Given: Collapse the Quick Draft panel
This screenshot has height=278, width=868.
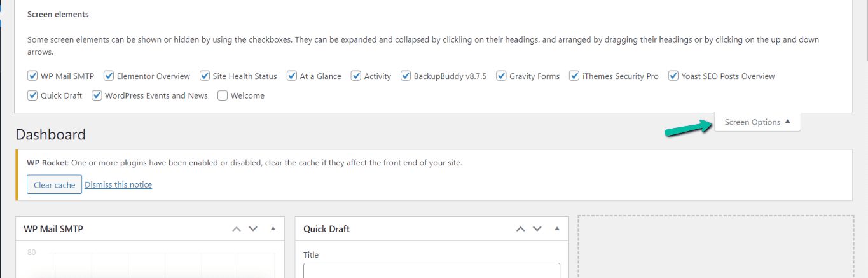Looking at the screenshot, I should [x=557, y=229].
